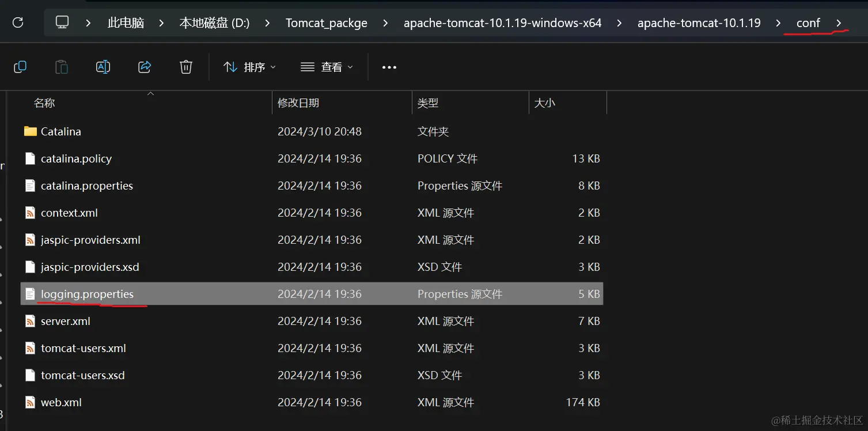Click the XML file icon beside server.xml

coord(30,321)
